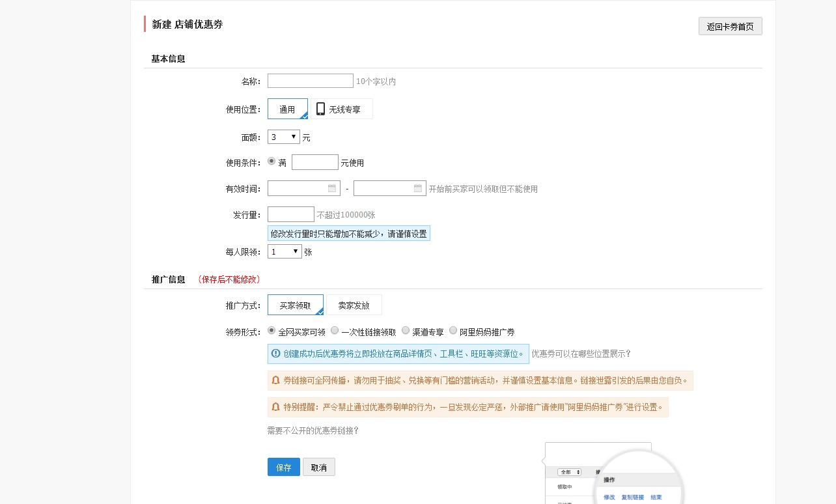The height and width of the screenshot is (504, 836).
Task: Choose 阿里妈妈推广券 radio option
Action: [453, 331]
